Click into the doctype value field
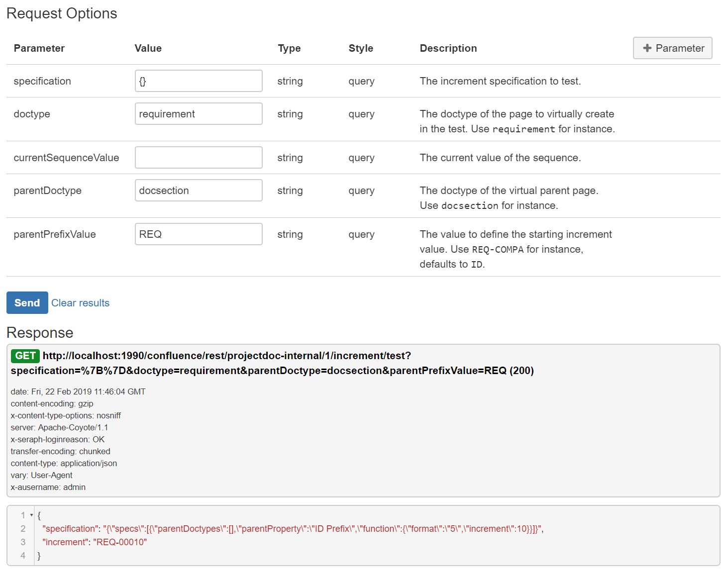Screen dimensions: 728x581 pos(199,114)
